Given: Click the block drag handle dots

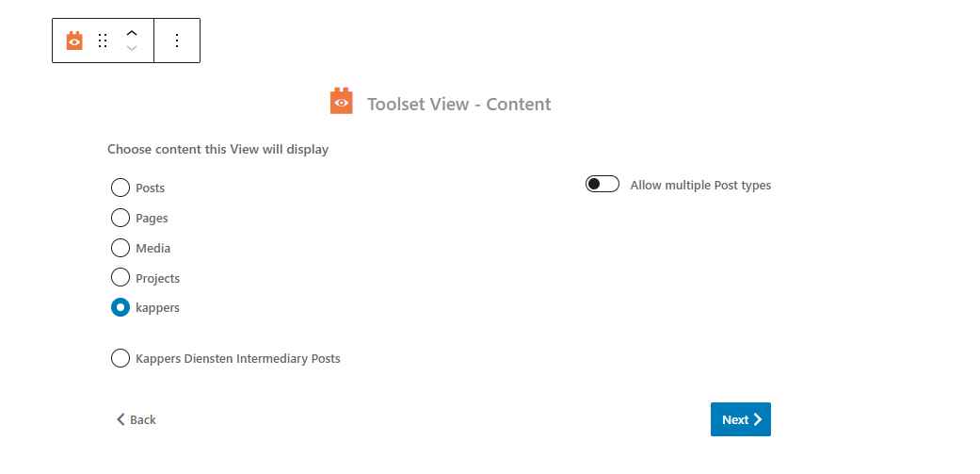Looking at the screenshot, I should click(x=103, y=41).
